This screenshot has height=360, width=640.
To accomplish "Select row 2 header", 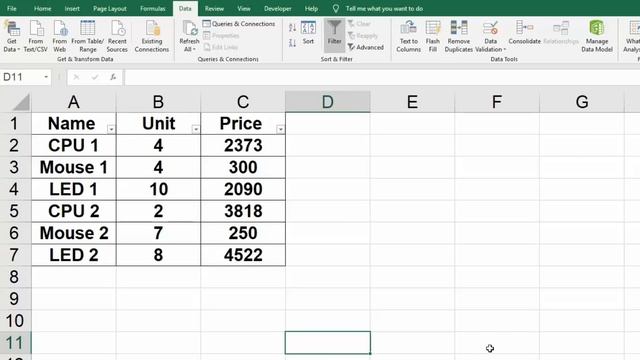I will [x=15, y=146].
